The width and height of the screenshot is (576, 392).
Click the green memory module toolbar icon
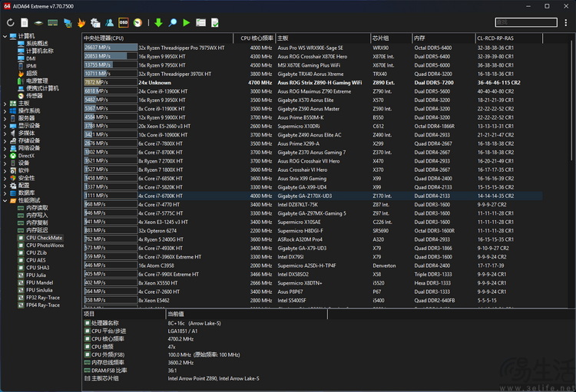(x=52, y=23)
